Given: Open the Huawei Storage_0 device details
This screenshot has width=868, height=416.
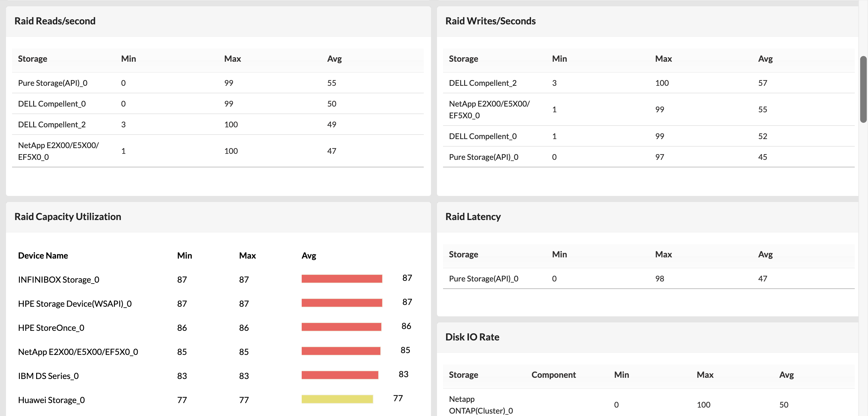Looking at the screenshot, I should (51, 400).
